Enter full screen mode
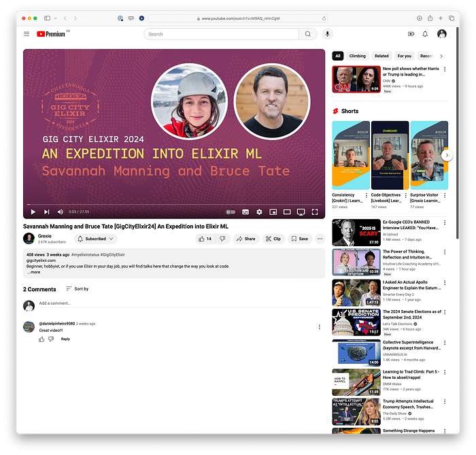 tap(315, 212)
